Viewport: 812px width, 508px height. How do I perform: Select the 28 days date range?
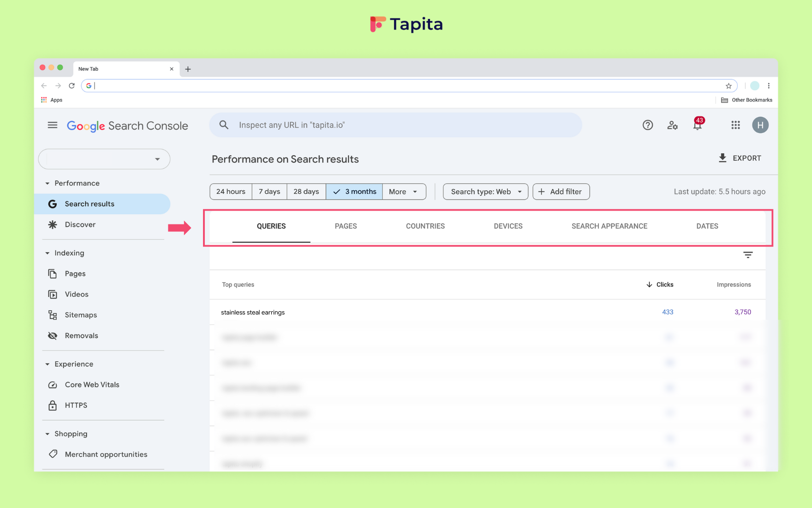tap(306, 192)
